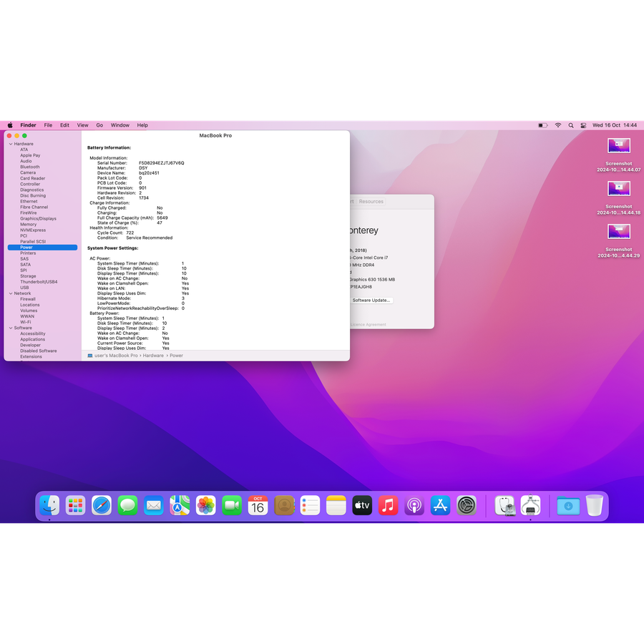Open System Preferences from the Dock
Viewport: 644px width, 644px height.
click(x=467, y=506)
